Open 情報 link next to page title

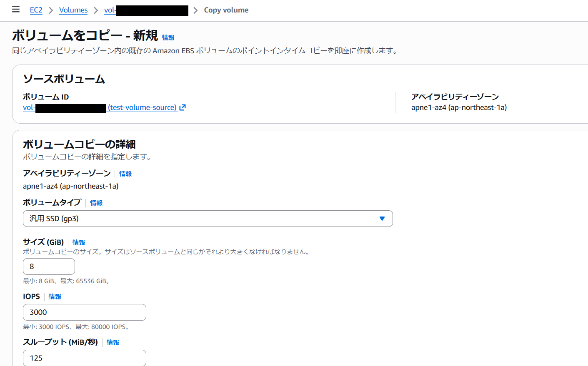pos(168,37)
